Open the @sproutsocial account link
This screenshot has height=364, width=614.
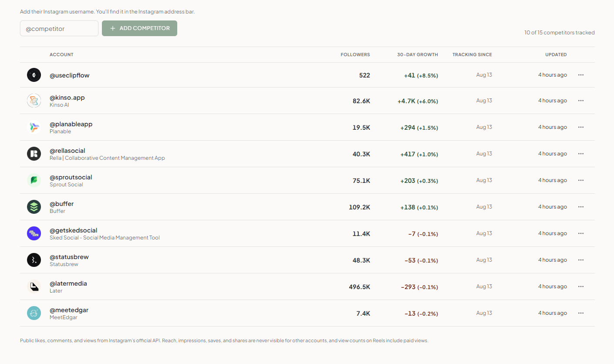tap(71, 177)
